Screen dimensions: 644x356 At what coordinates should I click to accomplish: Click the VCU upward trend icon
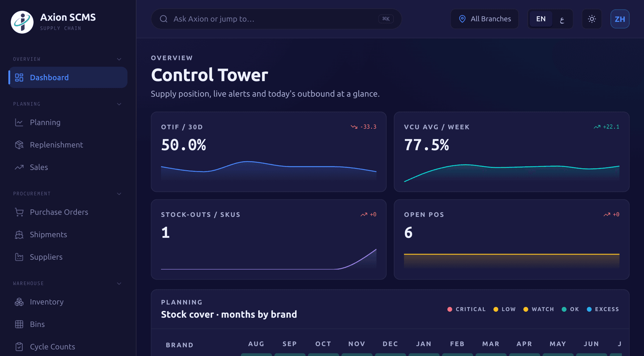(597, 127)
